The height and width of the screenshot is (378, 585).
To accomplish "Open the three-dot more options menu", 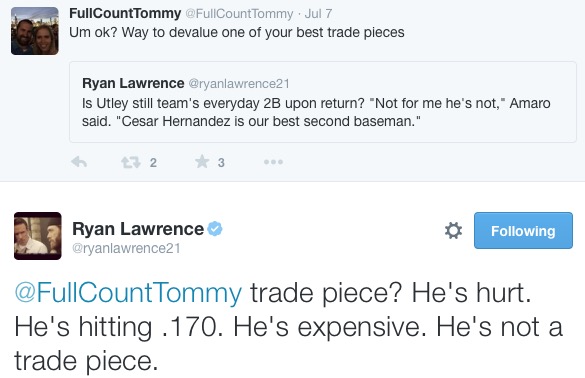I will coord(273,162).
